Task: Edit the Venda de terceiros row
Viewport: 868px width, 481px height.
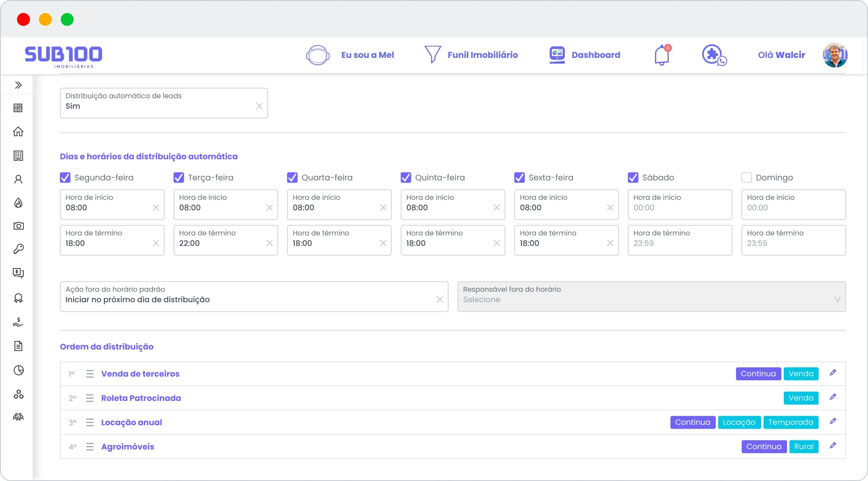Action: tap(833, 373)
